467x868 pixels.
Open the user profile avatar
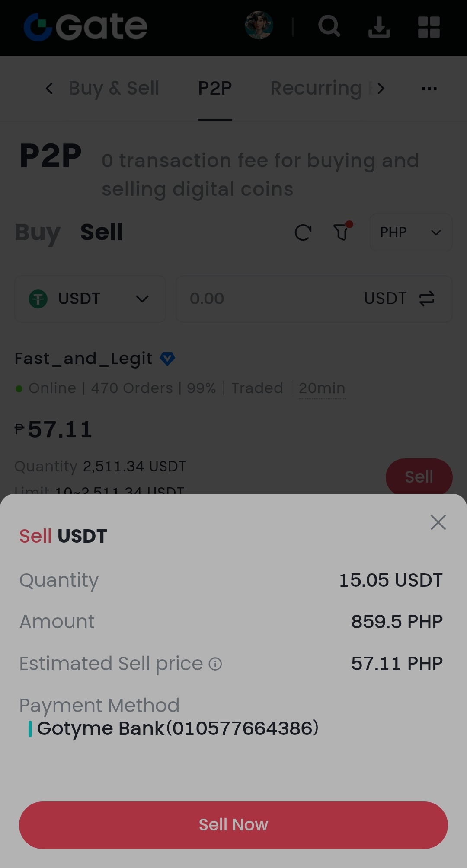(259, 25)
